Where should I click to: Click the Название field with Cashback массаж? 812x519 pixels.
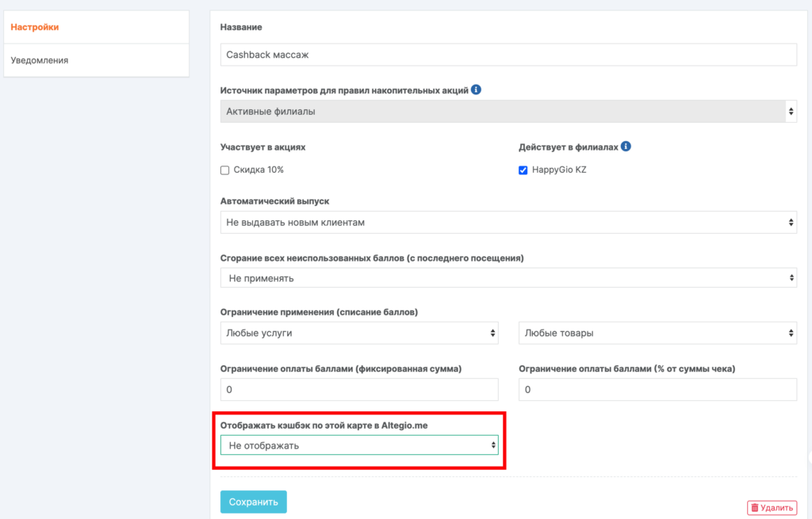click(507, 55)
